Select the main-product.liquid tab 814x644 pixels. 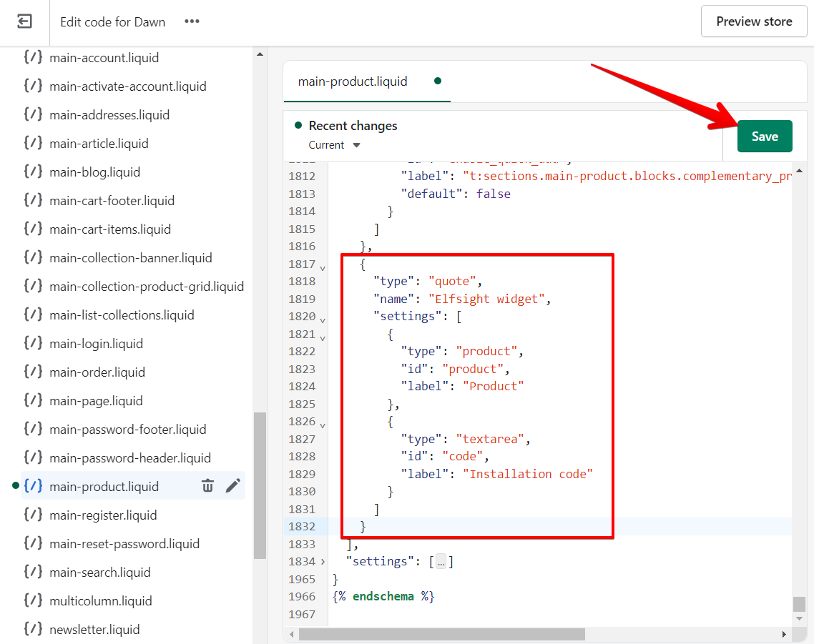(351, 81)
